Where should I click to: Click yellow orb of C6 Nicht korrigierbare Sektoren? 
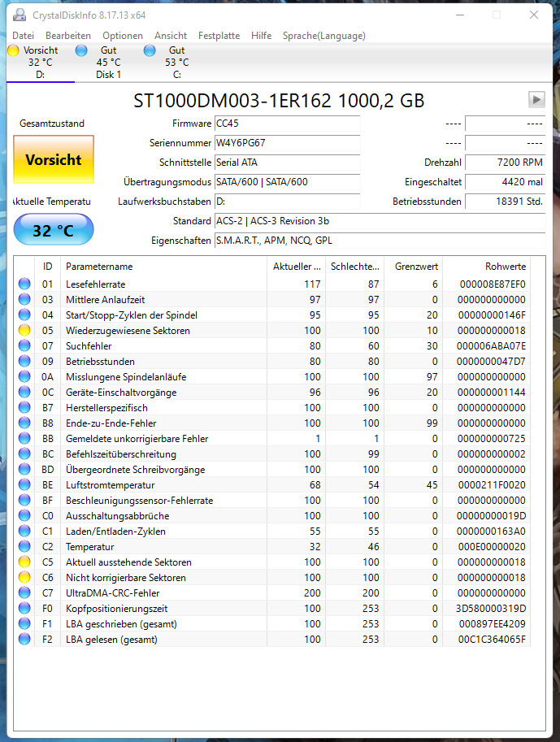(24, 577)
